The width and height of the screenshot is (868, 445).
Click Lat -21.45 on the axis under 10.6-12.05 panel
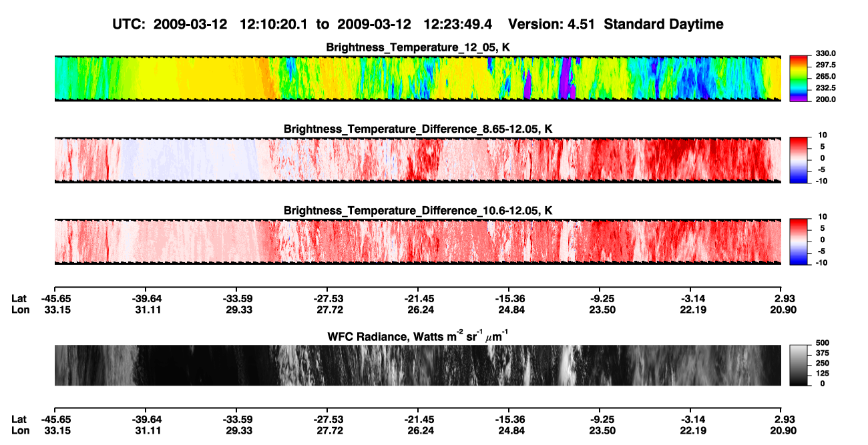418,298
